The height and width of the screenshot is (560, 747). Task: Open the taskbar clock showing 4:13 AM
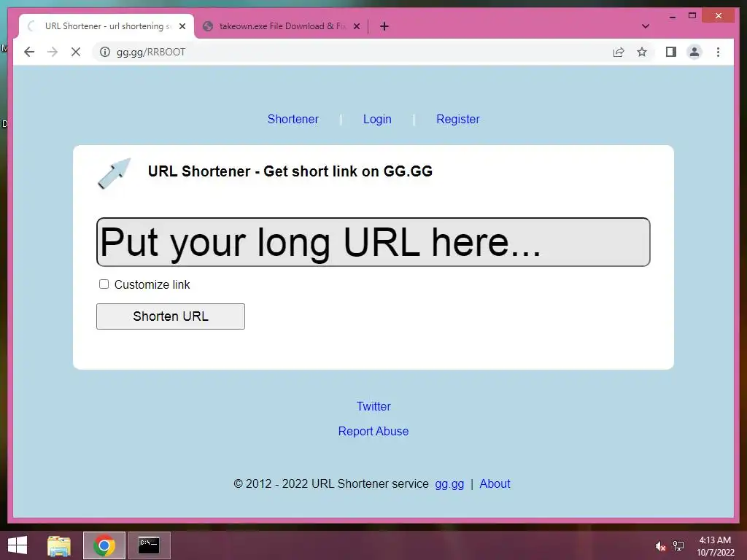coord(715,546)
